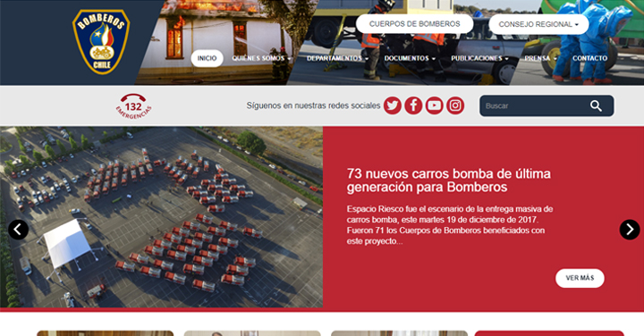Image resolution: width=644 pixels, height=336 pixels.
Task: Click the Bomberos Chile shield logo
Action: tap(101, 41)
